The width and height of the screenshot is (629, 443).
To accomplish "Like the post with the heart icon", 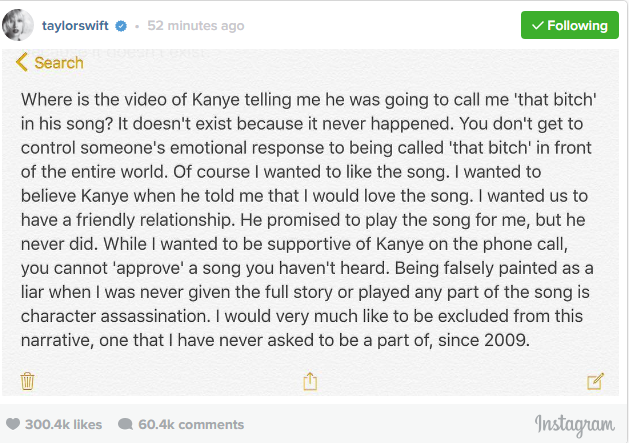I will pos(13,424).
